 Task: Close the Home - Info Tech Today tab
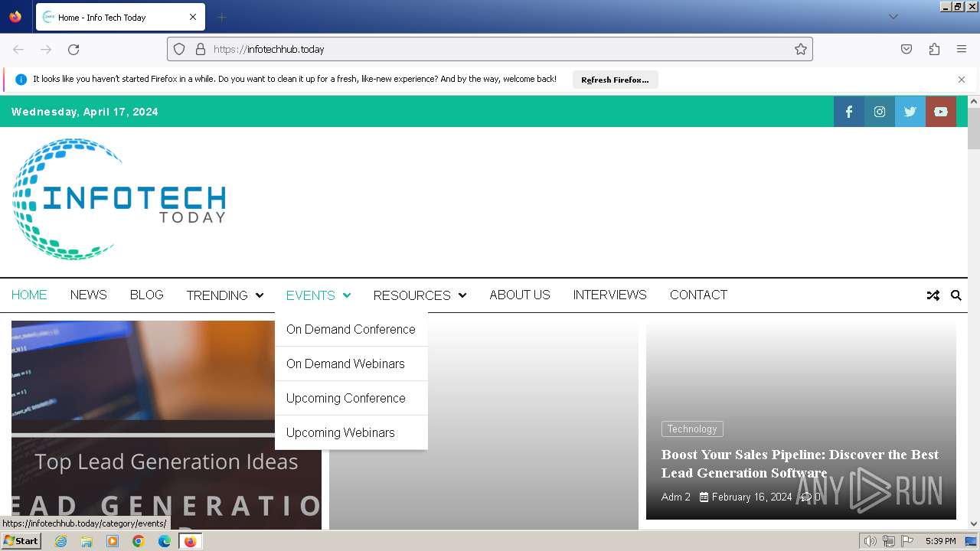[x=193, y=17]
